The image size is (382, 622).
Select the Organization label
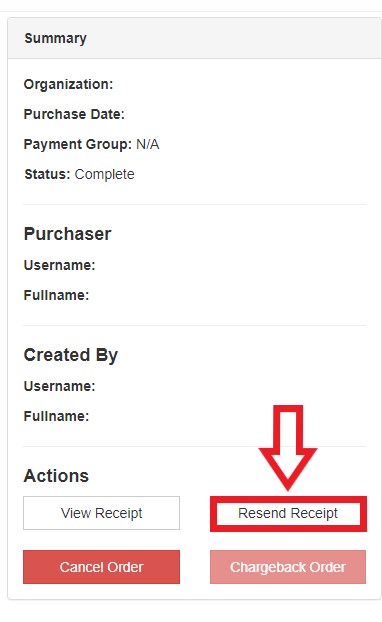click(68, 84)
